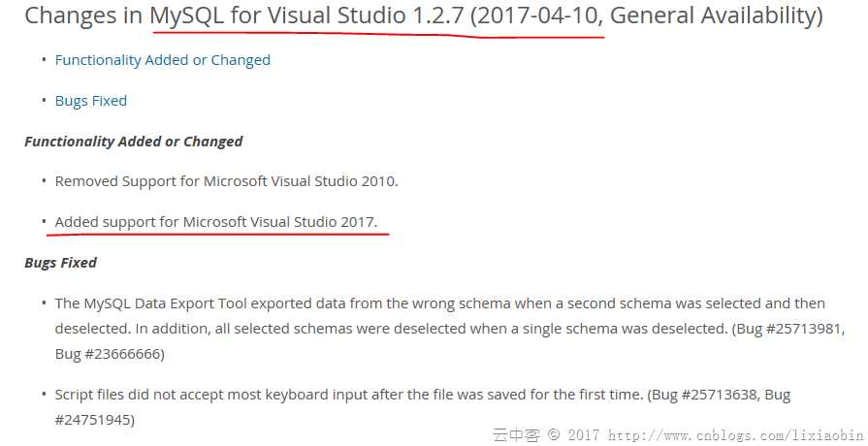Click the #24751945 bug number
This screenshot has width=868, height=446.
point(92,420)
